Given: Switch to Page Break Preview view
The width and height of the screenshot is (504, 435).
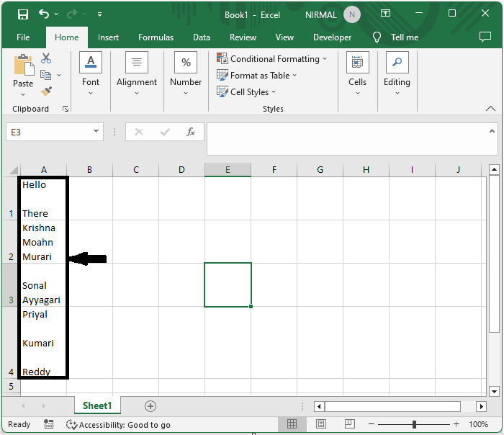Looking at the screenshot, I should click(x=349, y=424).
